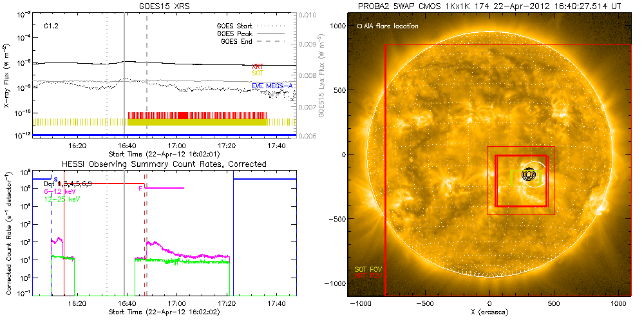
Task: Select the blue EVE MEGS-A label
Action: (x=273, y=85)
